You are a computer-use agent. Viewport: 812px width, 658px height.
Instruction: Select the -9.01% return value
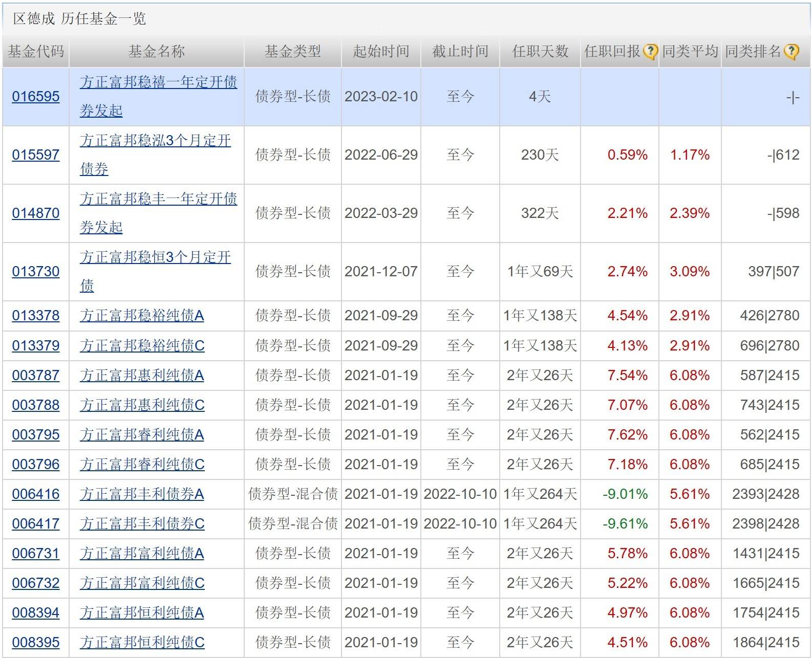point(625,494)
